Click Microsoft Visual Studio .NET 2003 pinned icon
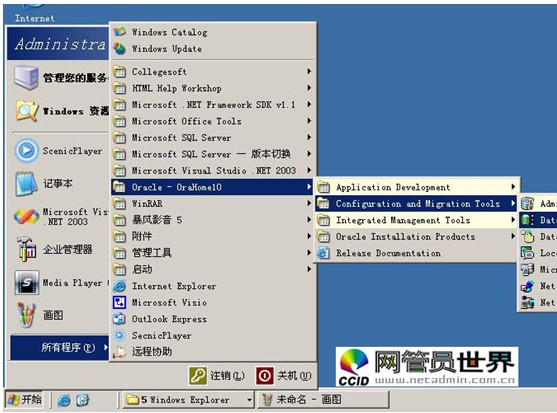This screenshot has width=557, height=413. (x=26, y=216)
